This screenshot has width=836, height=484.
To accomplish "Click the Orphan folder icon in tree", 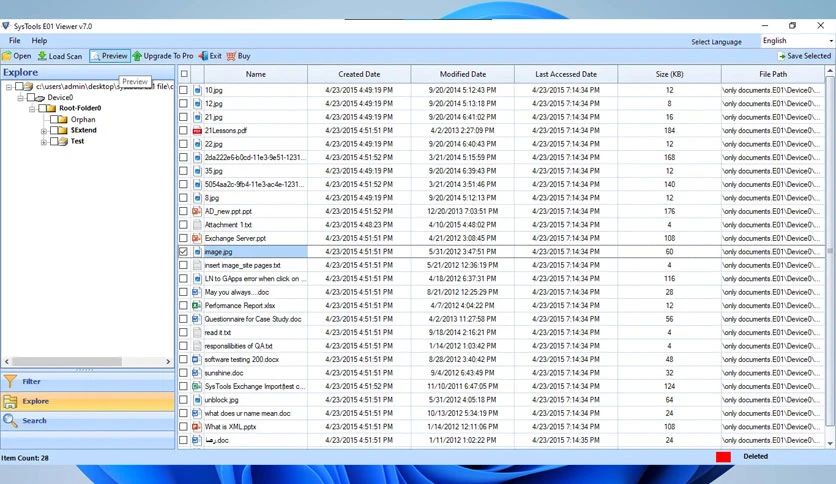I will (x=63, y=119).
